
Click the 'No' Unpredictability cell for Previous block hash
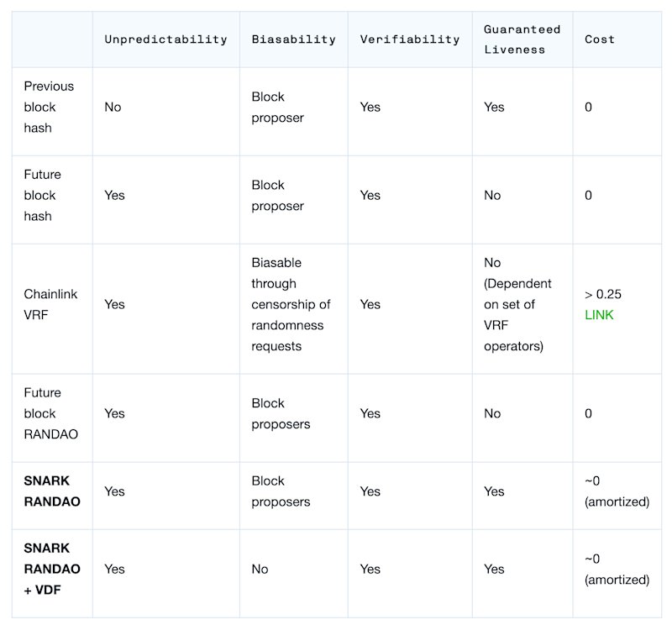(x=113, y=108)
